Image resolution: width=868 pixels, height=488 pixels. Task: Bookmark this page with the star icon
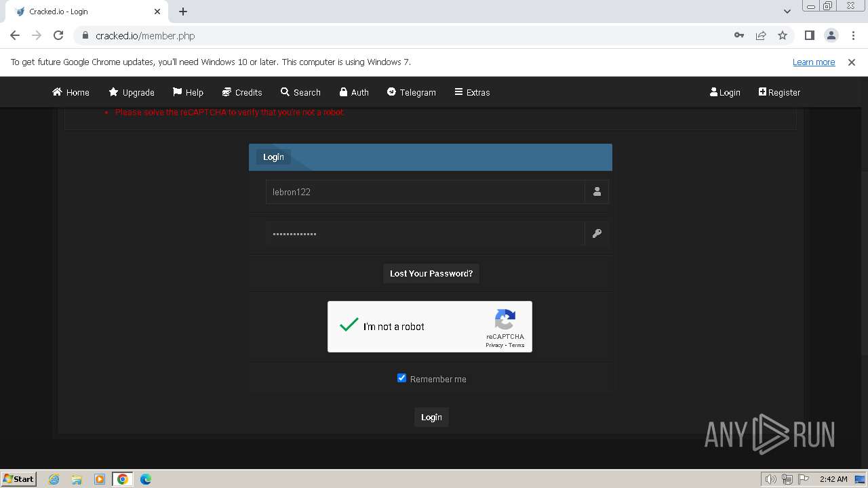click(783, 35)
